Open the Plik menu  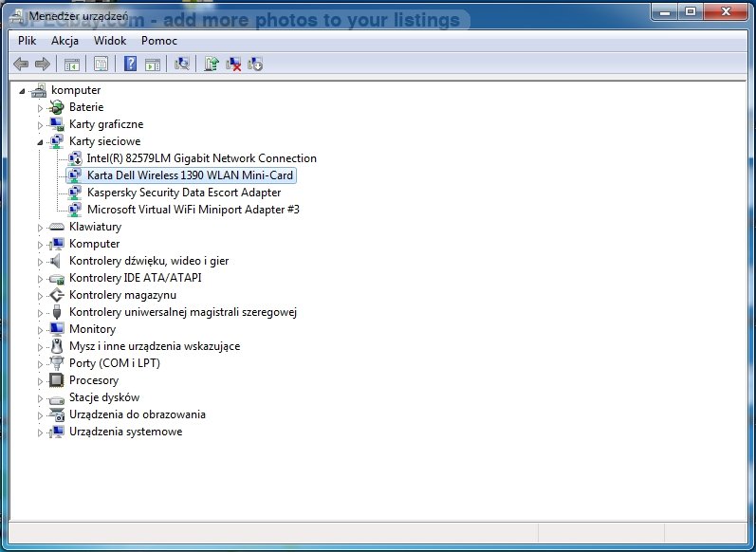[27, 41]
